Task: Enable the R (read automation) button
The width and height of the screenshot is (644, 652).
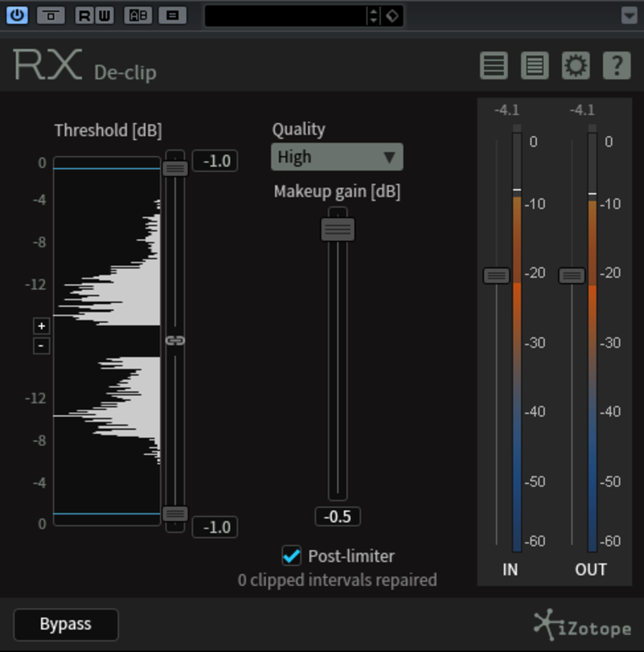Action: [85, 15]
